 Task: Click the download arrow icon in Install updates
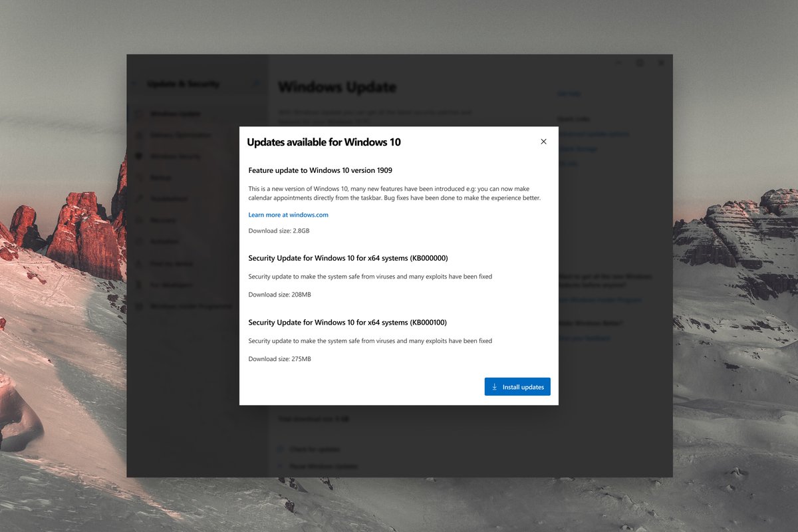click(x=494, y=387)
